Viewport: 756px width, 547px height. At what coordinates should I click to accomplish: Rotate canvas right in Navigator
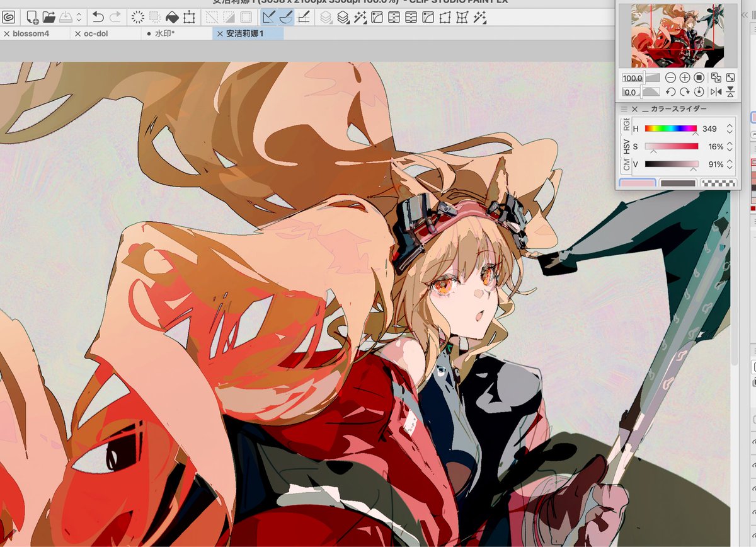point(685,92)
